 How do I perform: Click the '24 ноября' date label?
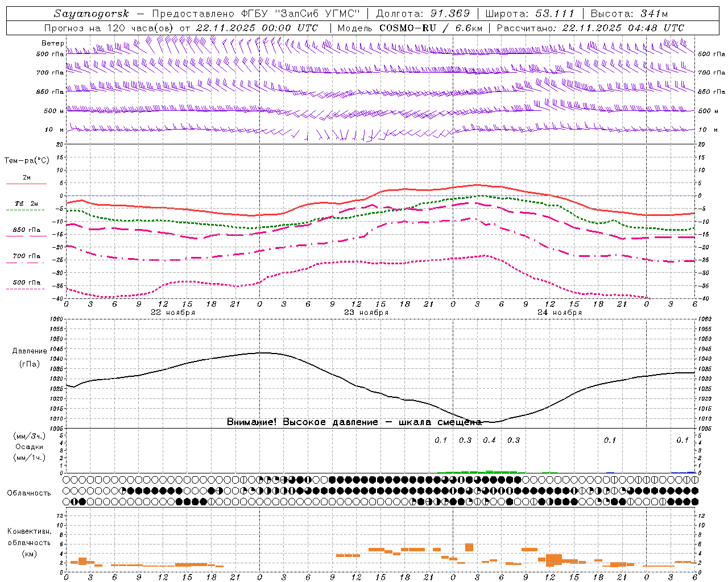(x=560, y=313)
